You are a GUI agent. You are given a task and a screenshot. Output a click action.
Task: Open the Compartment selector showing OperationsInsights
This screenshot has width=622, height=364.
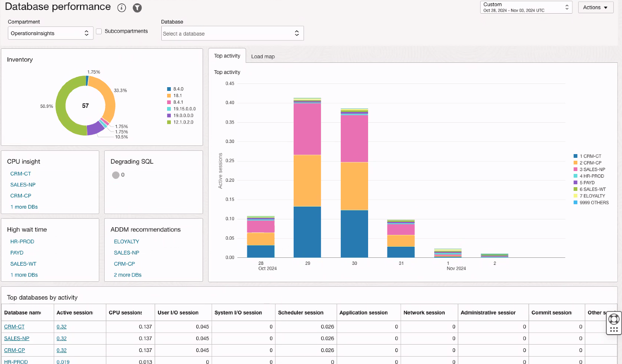click(50, 33)
